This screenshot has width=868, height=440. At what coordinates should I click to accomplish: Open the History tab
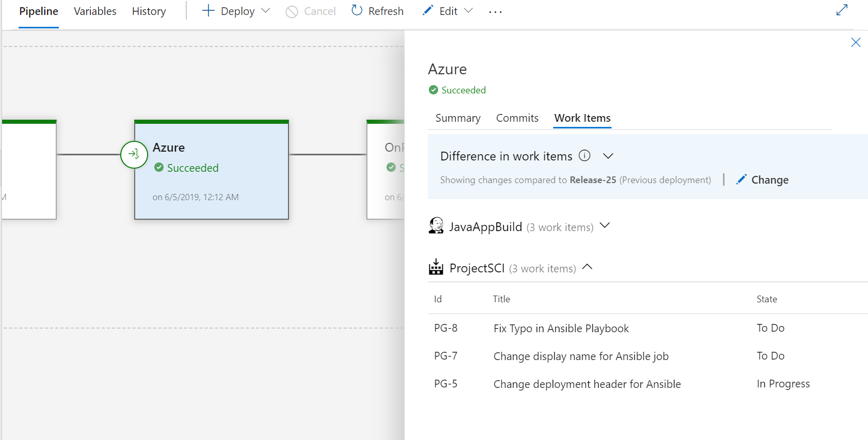click(x=149, y=11)
